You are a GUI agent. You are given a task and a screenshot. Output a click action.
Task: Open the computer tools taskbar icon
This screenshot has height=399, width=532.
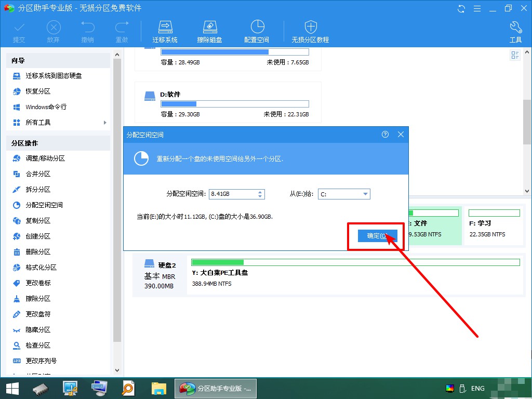click(70, 389)
